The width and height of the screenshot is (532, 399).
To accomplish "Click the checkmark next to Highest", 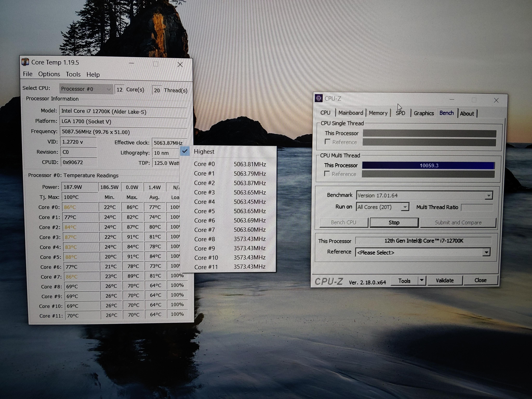I will click(x=185, y=151).
